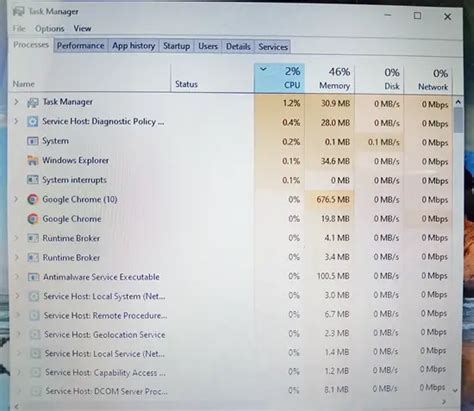Open the View menu
The width and height of the screenshot is (474, 411).
point(82,29)
